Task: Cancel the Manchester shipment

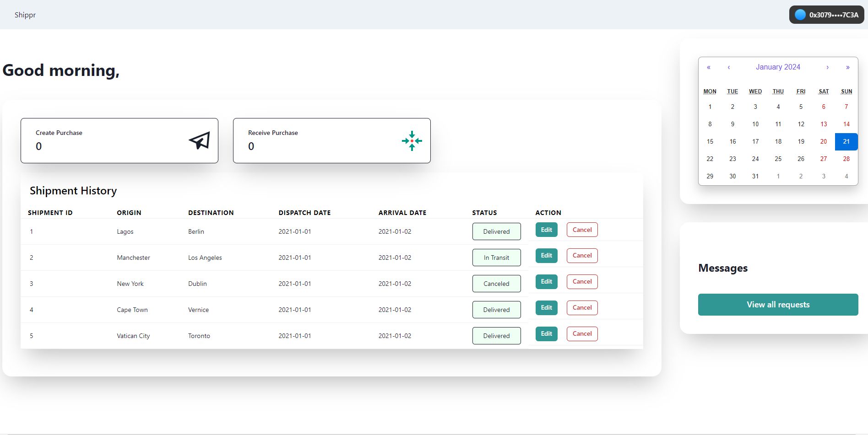Action: point(582,255)
